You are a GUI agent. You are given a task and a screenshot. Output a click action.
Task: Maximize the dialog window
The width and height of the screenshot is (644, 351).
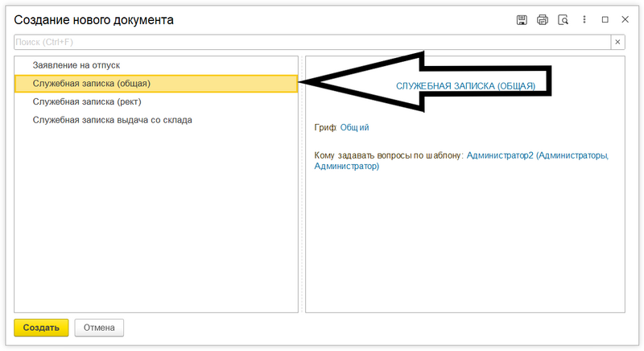point(605,19)
